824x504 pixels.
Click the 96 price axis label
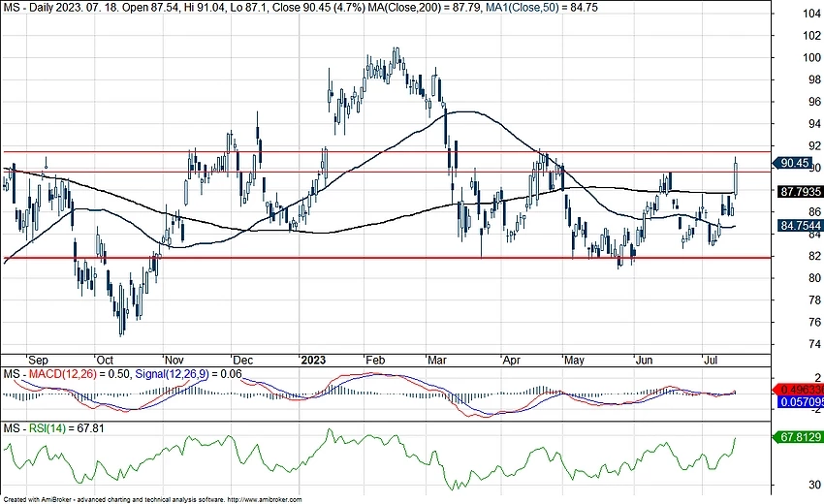(x=814, y=102)
